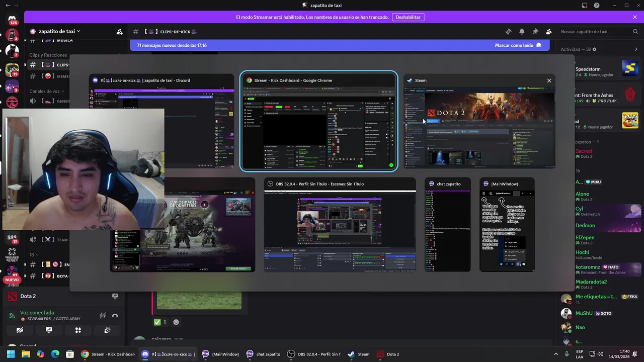This screenshot has width=644, height=362.
Task: Join the General voice channel
Action: 49,101
